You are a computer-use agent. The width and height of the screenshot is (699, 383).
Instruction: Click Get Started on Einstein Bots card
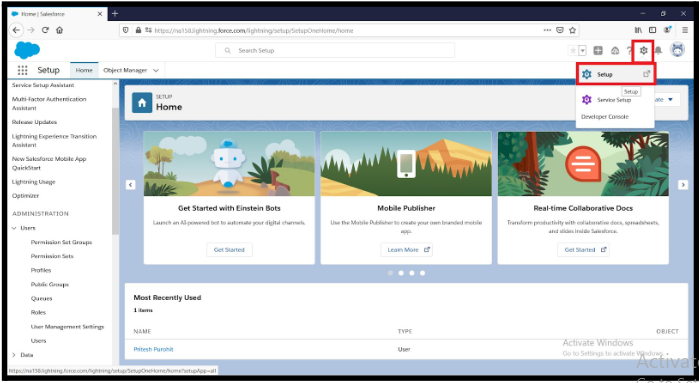point(229,250)
